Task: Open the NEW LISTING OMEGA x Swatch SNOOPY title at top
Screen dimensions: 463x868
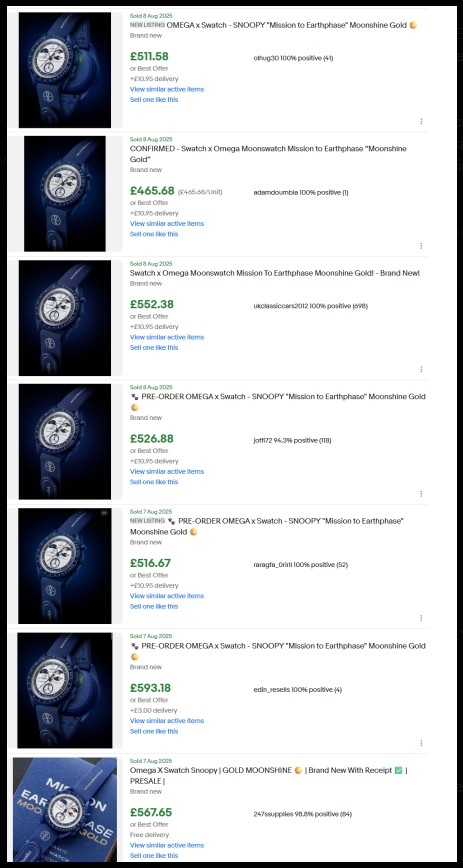Action: tap(273, 25)
